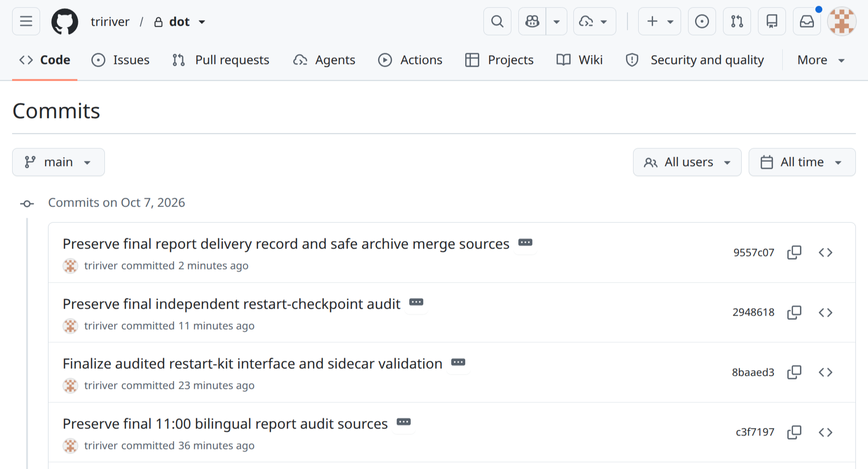Switch to the Code tab
This screenshot has height=469, width=868.
click(x=45, y=60)
